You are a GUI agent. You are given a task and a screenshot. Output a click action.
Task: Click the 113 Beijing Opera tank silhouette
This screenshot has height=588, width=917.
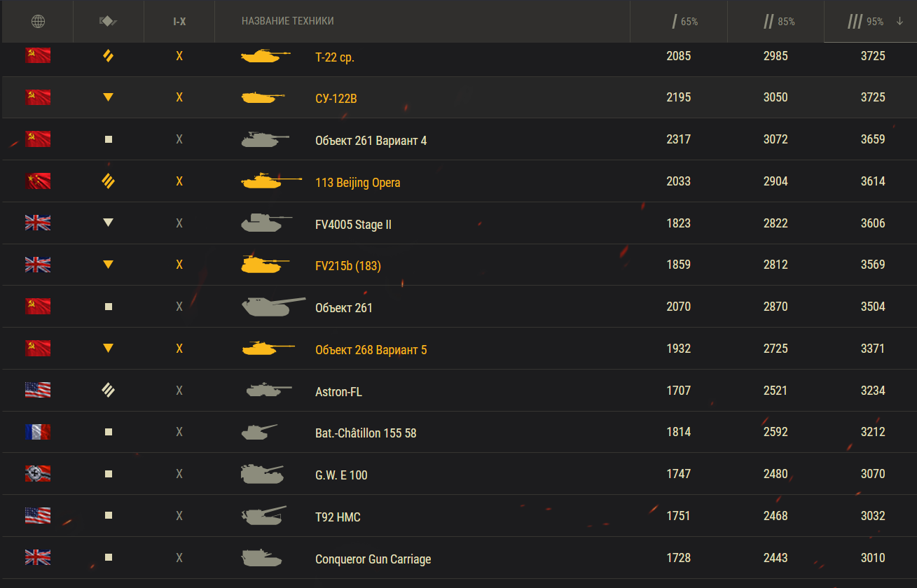pos(270,182)
